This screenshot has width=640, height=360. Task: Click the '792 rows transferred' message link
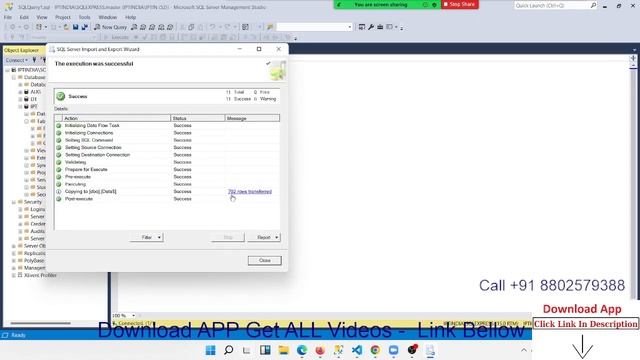(250, 191)
